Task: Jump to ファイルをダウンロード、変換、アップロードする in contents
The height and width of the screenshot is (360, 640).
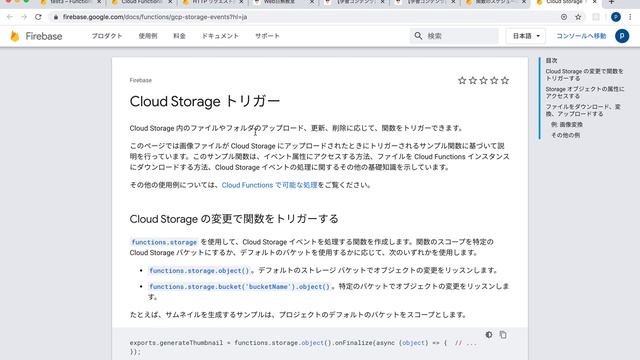Action: (x=583, y=110)
